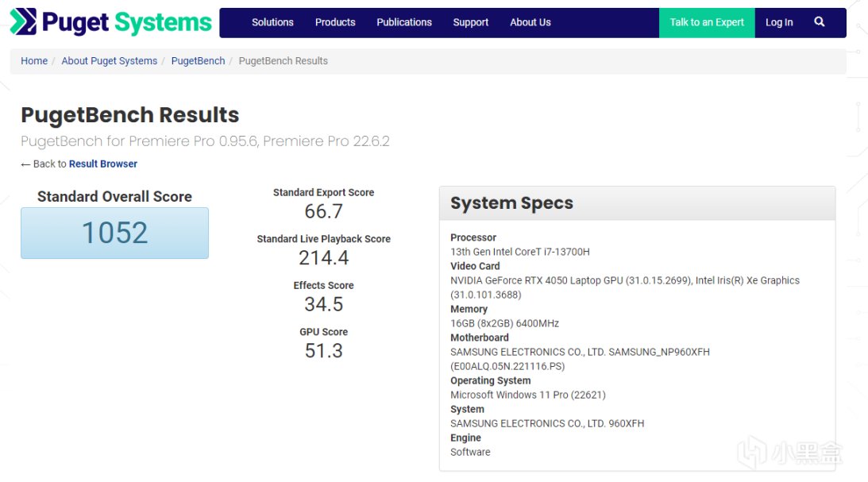Image resolution: width=868 pixels, height=482 pixels.
Task: Open the About Us menu
Action: [x=530, y=22]
